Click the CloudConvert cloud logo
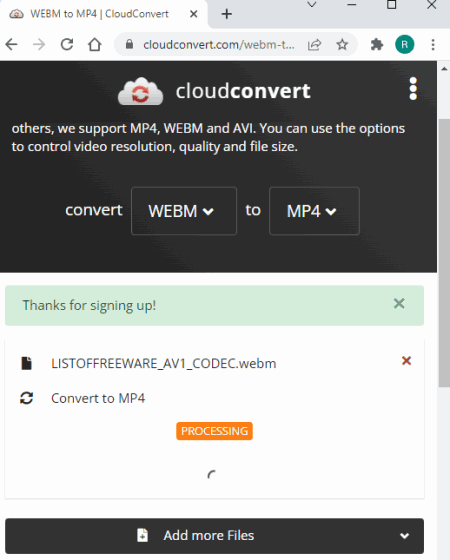This screenshot has width=450, height=560. [141, 91]
